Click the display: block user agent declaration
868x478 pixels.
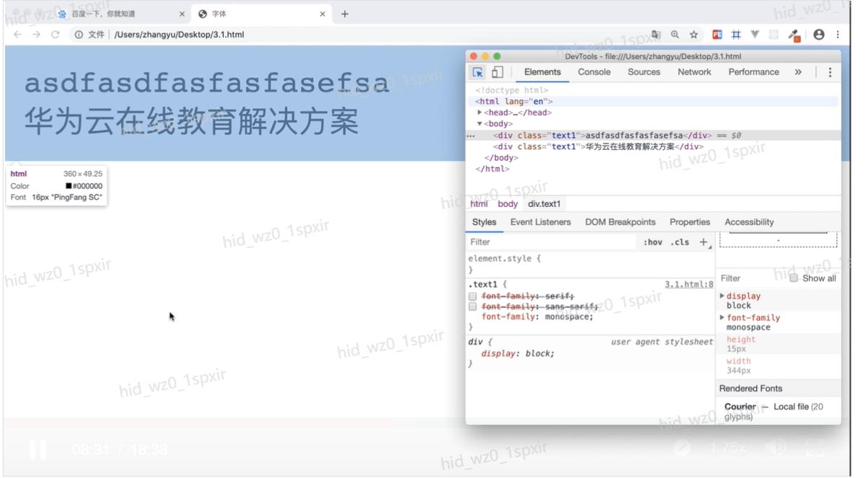tap(517, 354)
